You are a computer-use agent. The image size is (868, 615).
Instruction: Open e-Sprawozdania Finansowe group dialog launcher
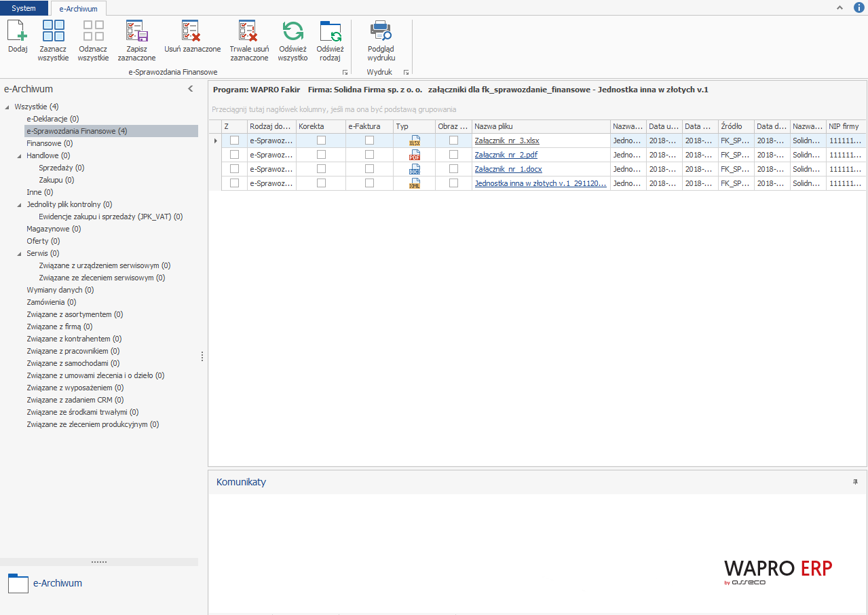(345, 72)
